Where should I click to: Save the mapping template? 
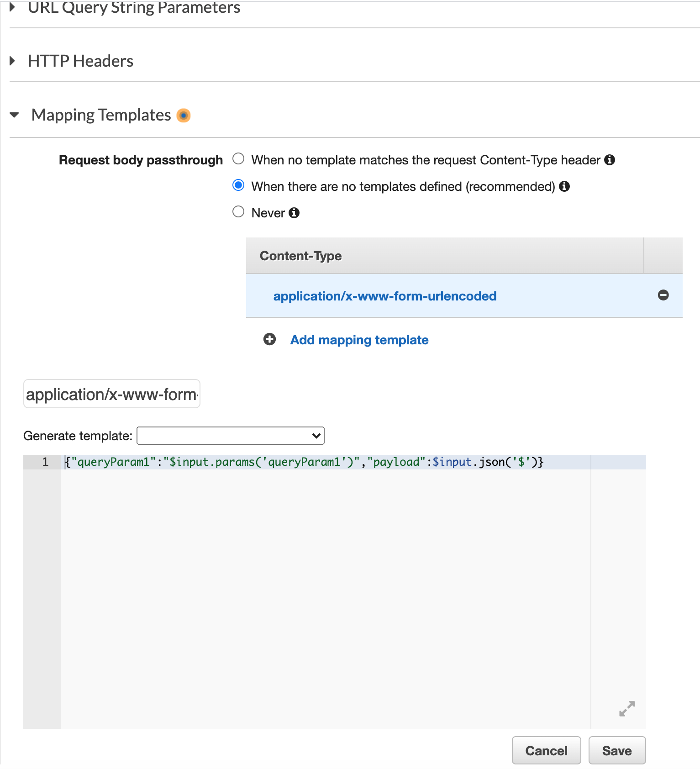click(617, 750)
